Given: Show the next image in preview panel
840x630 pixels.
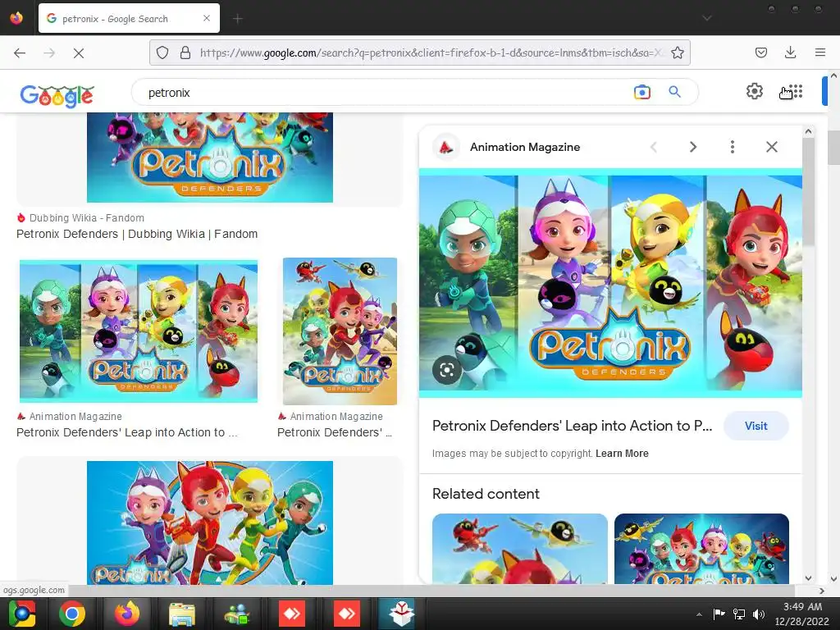Looking at the screenshot, I should (692, 147).
